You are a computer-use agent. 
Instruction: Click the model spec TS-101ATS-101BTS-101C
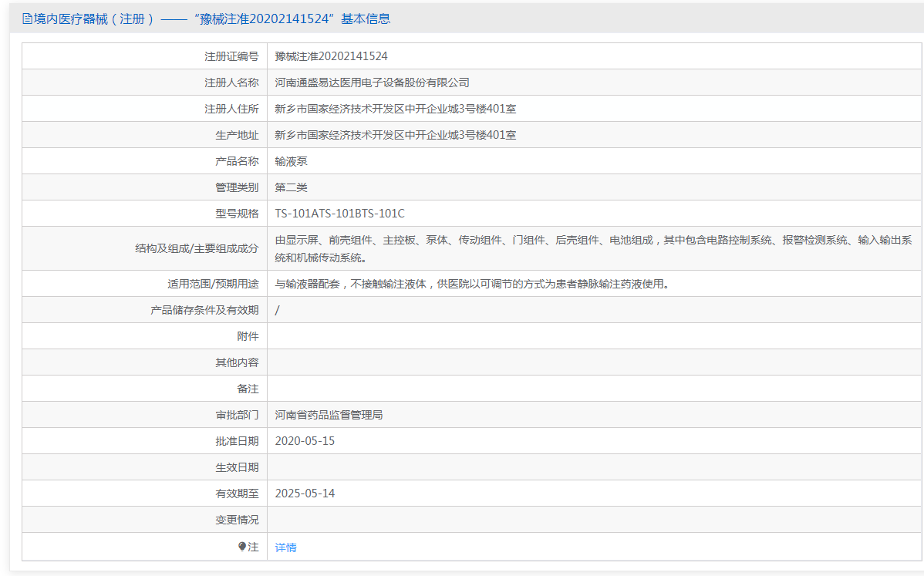[x=340, y=213]
